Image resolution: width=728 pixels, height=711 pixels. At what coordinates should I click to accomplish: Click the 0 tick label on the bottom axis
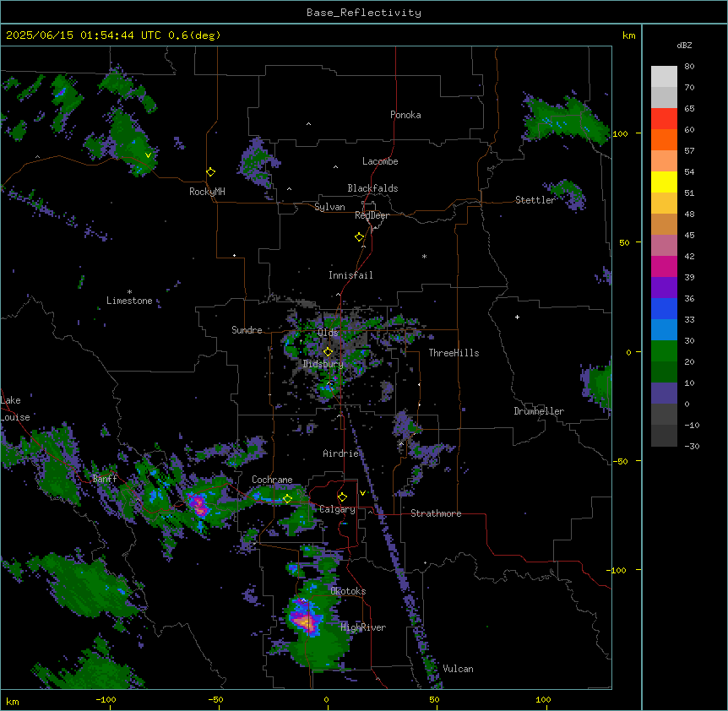326,700
